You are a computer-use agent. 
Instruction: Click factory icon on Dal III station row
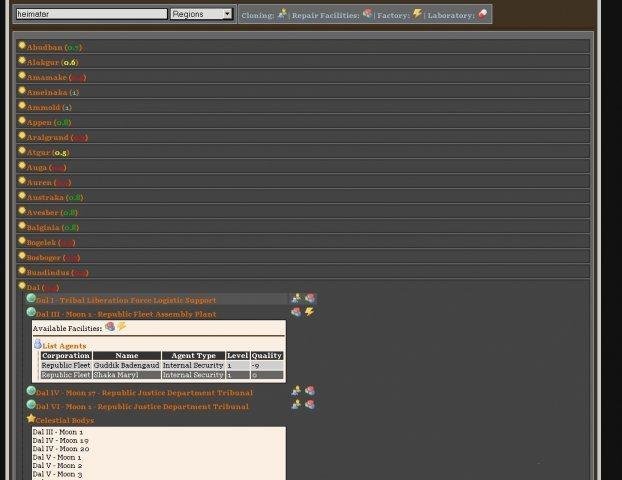tap(310, 312)
